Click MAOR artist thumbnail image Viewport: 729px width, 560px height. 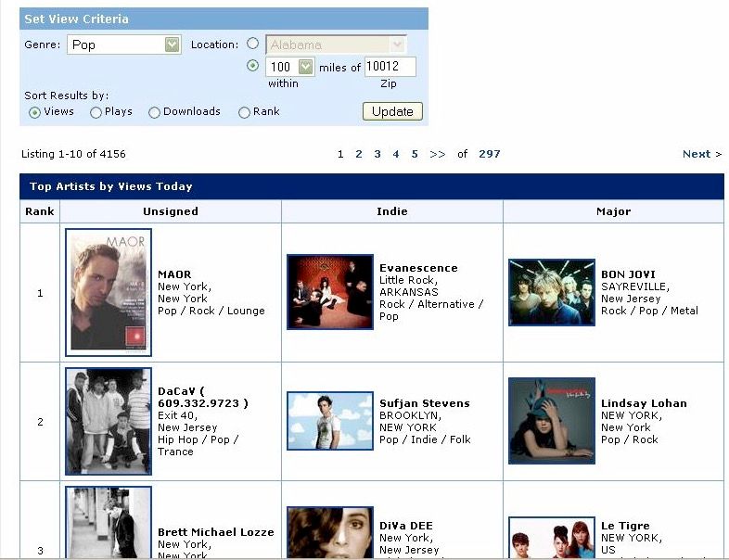[109, 292]
